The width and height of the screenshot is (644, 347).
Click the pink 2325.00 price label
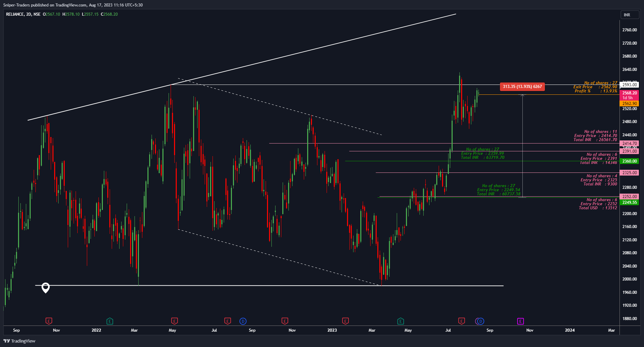[x=629, y=173]
